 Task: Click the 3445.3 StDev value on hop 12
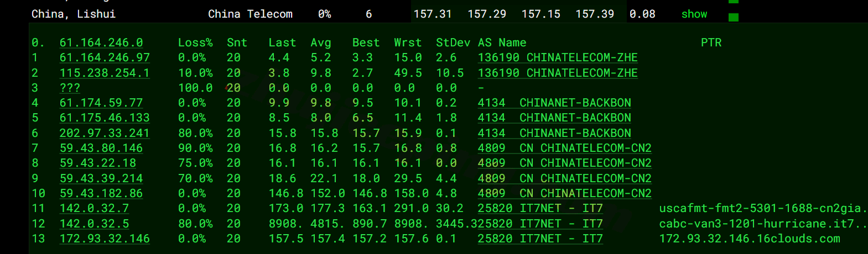pyautogui.click(x=456, y=224)
